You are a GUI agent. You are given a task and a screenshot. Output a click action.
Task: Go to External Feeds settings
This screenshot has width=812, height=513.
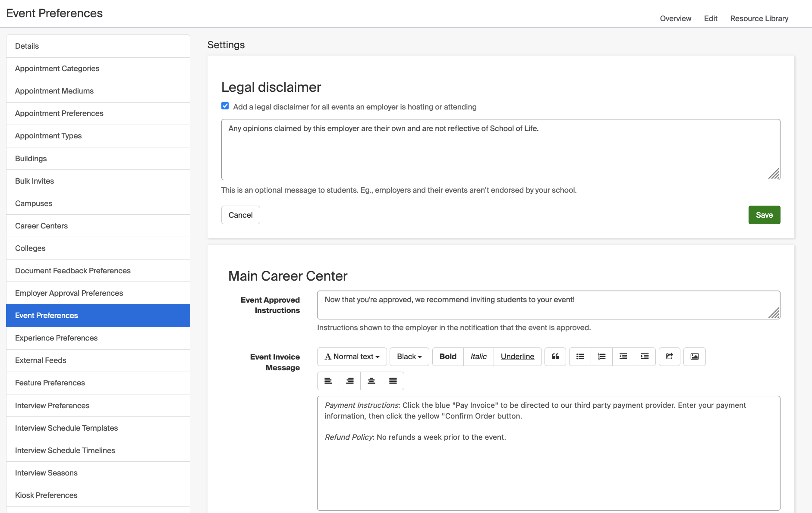coord(98,360)
